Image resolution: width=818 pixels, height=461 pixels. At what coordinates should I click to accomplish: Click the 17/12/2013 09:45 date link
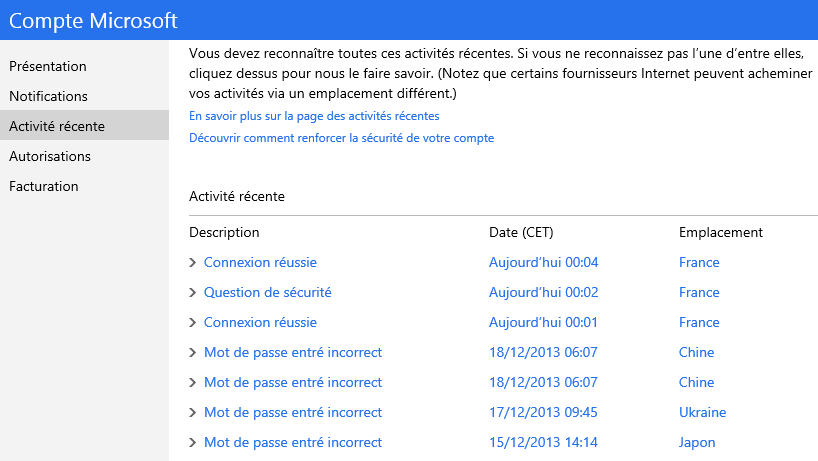pos(542,413)
